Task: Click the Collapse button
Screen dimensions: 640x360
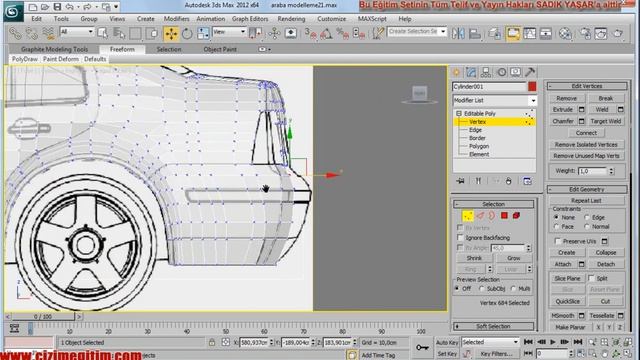Action: (x=606, y=253)
